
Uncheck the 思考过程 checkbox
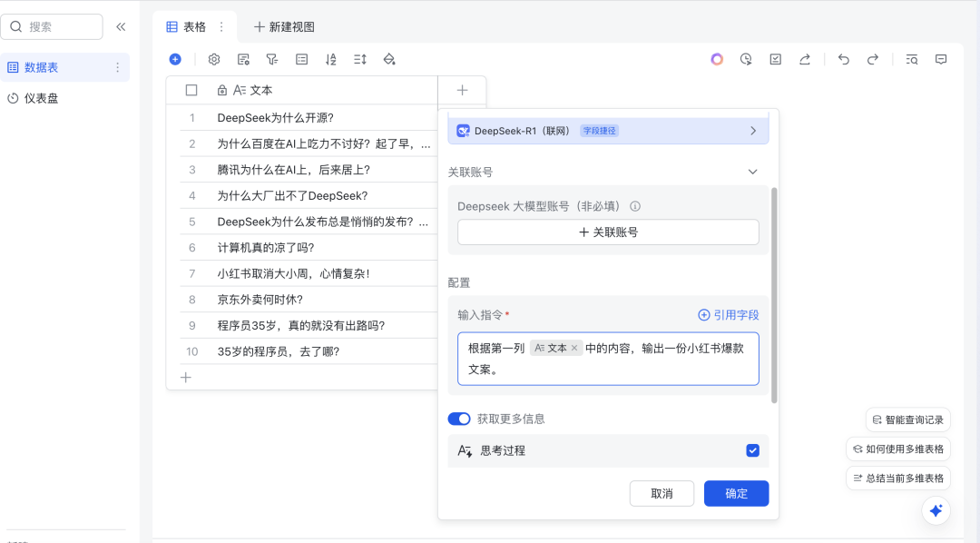click(752, 450)
